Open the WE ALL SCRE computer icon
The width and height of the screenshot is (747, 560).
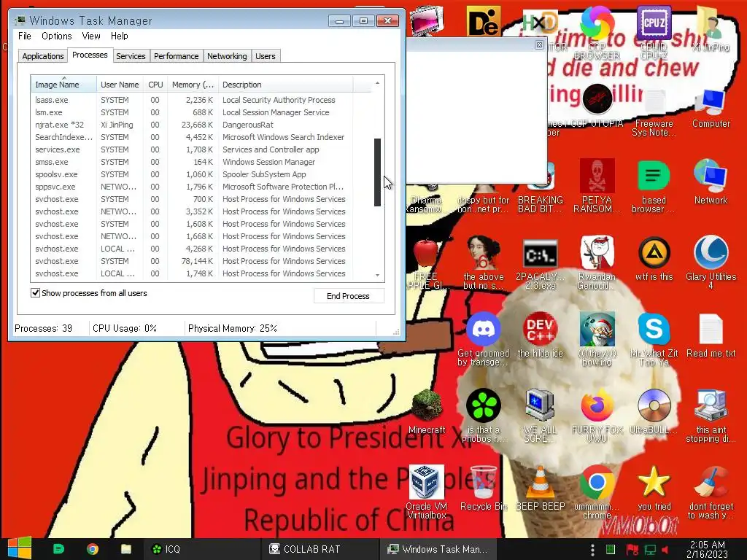pyautogui.click(x=540, y=405)
